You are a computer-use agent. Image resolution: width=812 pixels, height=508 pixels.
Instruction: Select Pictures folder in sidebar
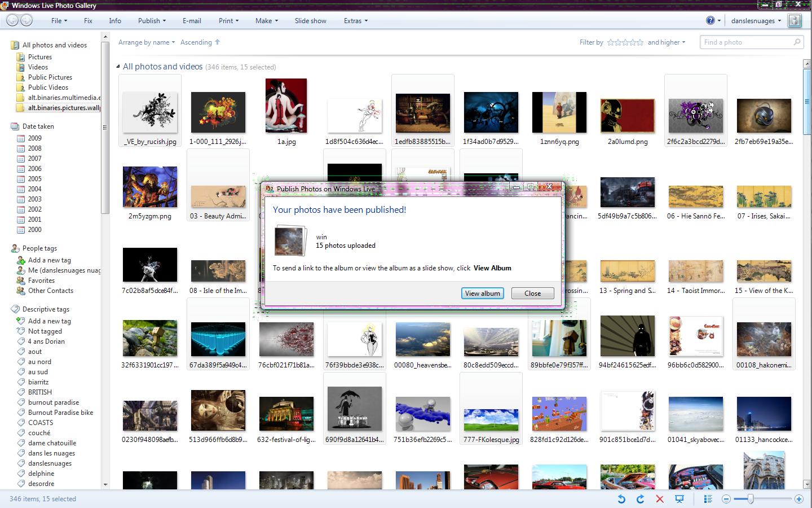point(40,57)
